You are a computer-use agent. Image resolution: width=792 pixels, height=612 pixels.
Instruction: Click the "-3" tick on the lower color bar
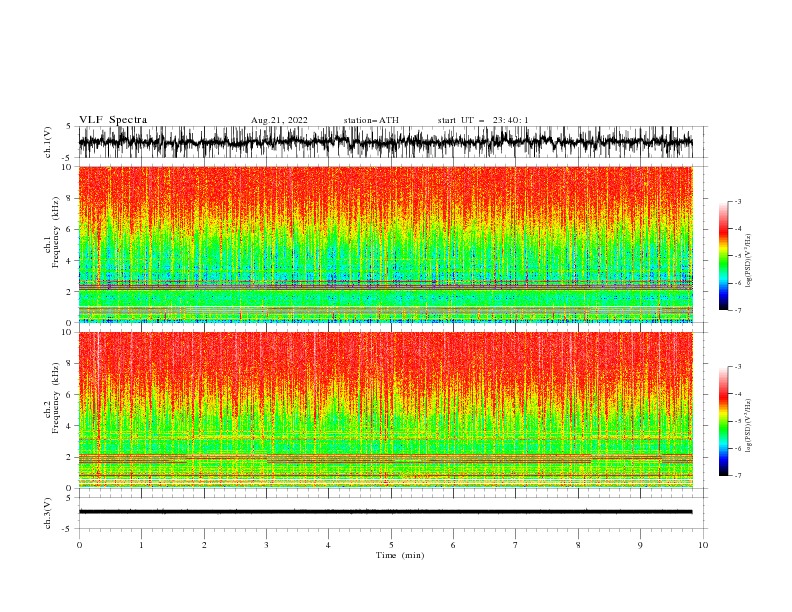[x=737, y=367]
